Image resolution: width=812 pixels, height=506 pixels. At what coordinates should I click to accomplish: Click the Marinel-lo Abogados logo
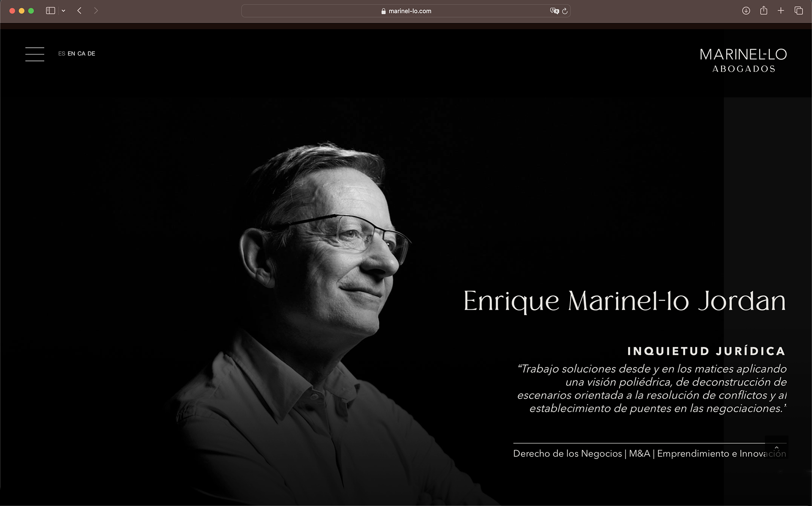(743, 60)
